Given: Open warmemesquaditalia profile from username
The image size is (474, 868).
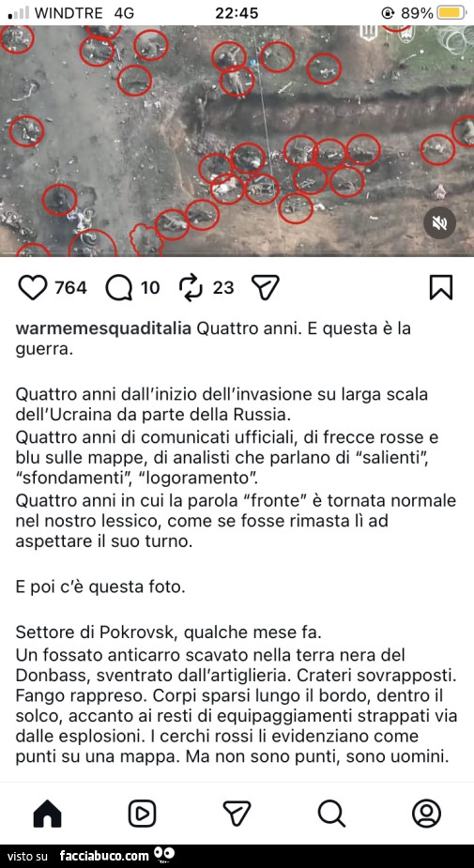Looking at the screenshot, I should point(104,328).
